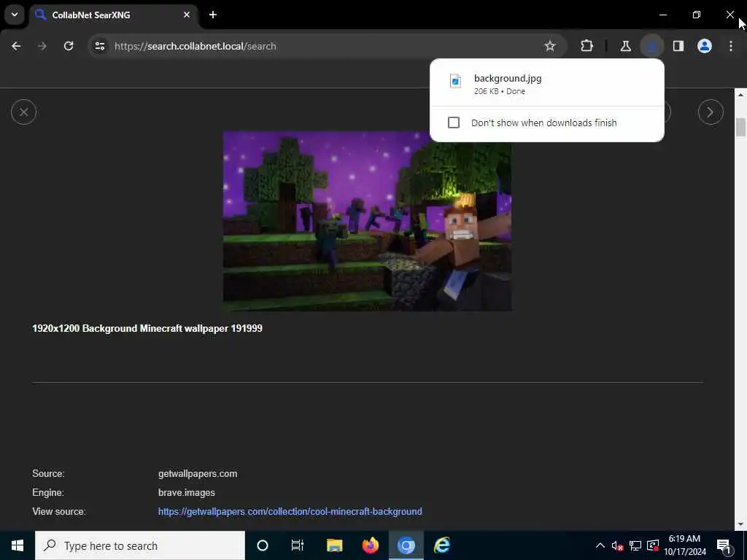
Task: Open downloaded background.jpg file entry
Action: (x=547, y=83)
